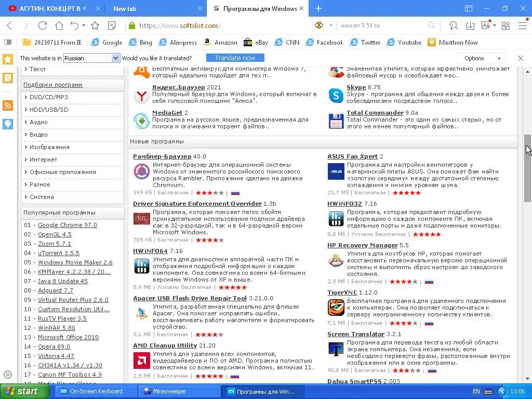Click the Яндекс.Браузер program icon
532x399 pixels.
(141, 96)
